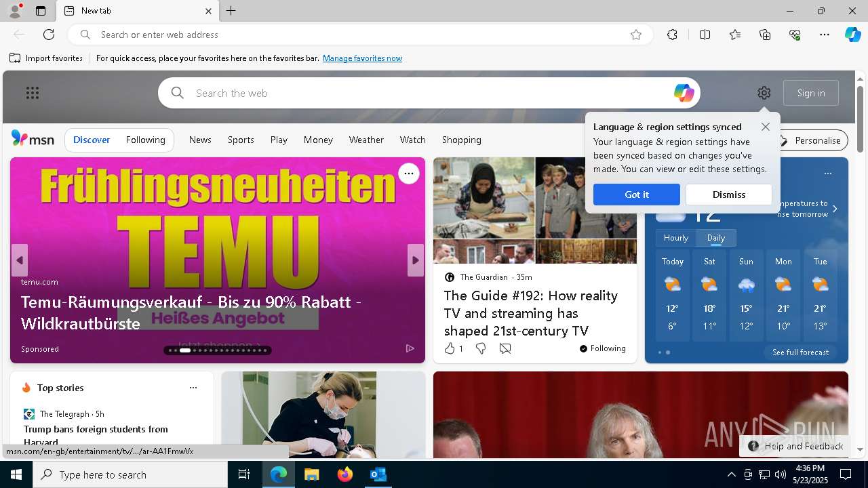Open Outlook from the taskbar

[x=378, y=474]
